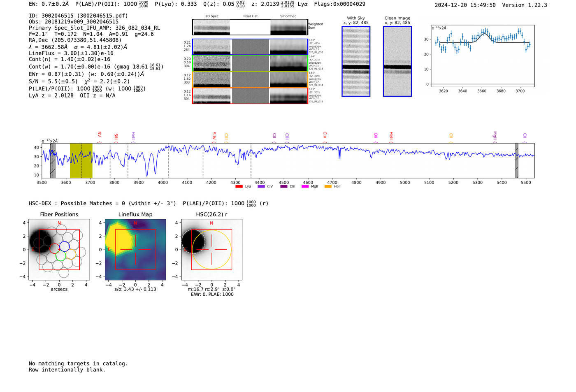Click the green fiber circle in Fiber Positions
This screenshot has width=576, height=392.
pos(61,255)
